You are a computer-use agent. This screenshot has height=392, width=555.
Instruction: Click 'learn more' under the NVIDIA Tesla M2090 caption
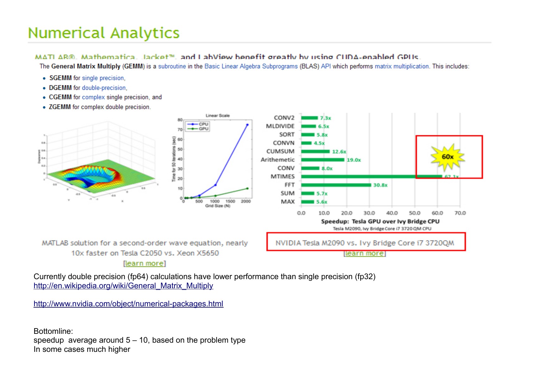pyautogui.click(x=364, y=253)
